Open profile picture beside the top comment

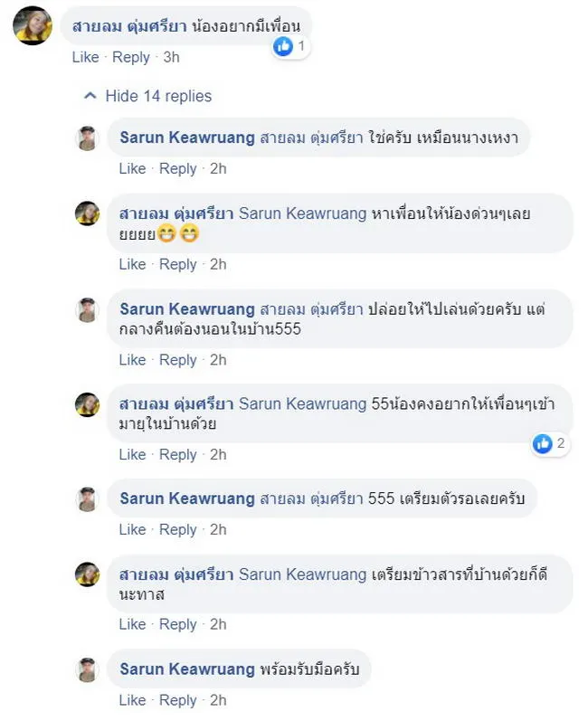32,25
